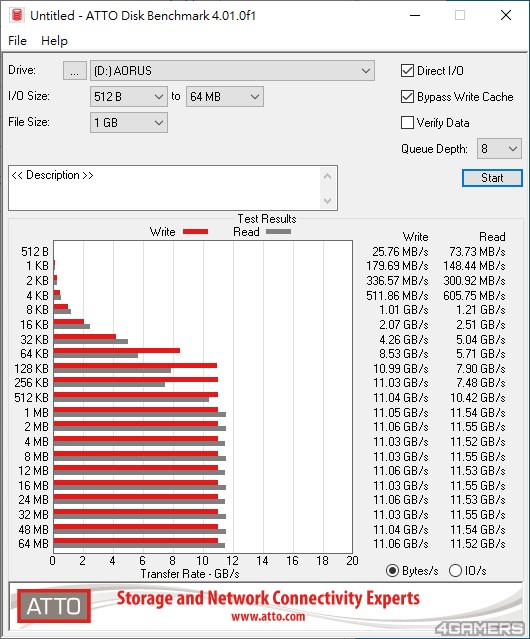Minimize the ATTO Disk Benchmark window

click(415, 15)
